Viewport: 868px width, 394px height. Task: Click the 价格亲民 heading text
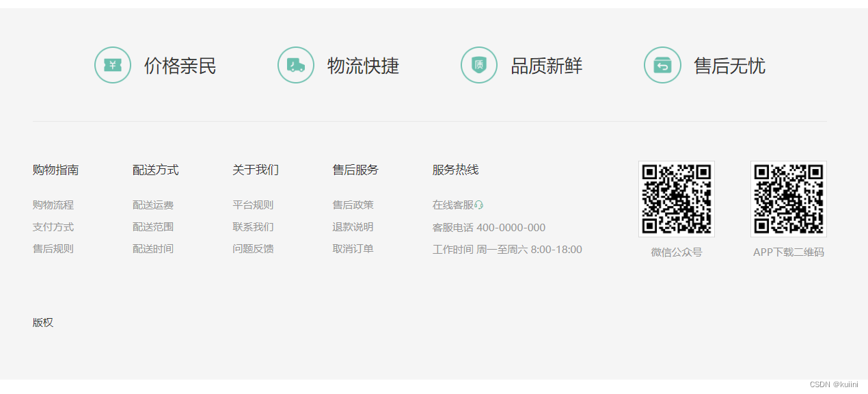180,66
